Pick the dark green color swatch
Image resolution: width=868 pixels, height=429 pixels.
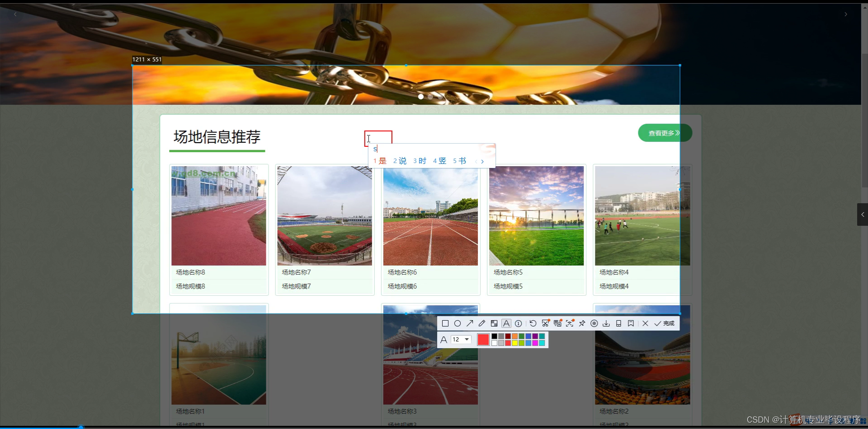(521, 336)
